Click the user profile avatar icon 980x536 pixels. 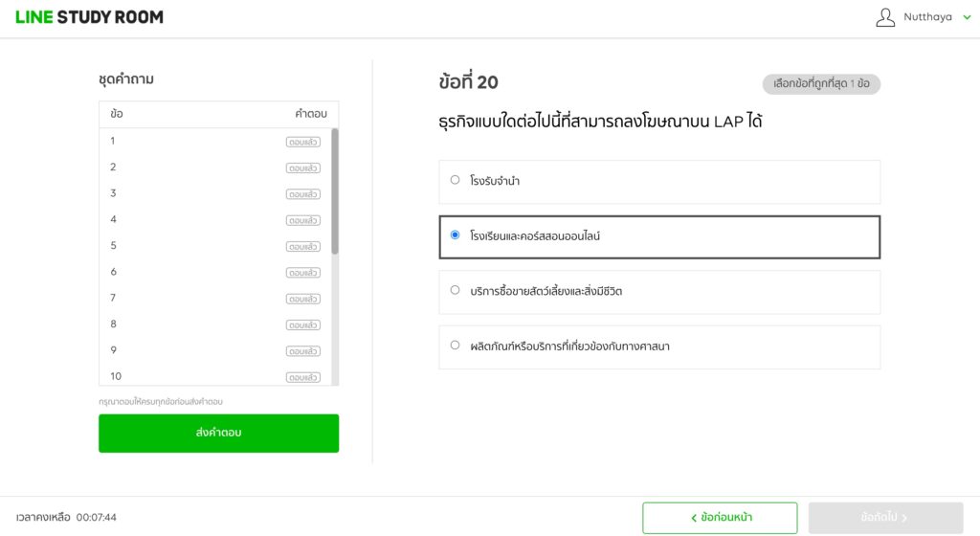coord(885,17)
